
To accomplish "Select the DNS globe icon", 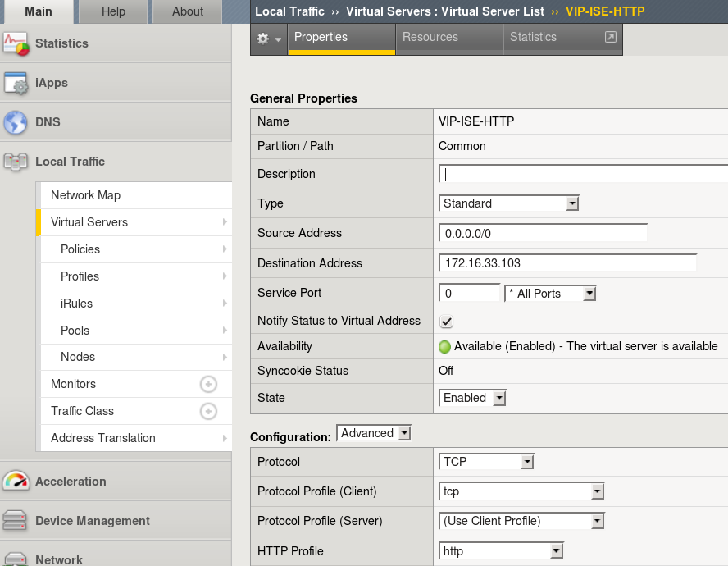I will pos(16,121).
